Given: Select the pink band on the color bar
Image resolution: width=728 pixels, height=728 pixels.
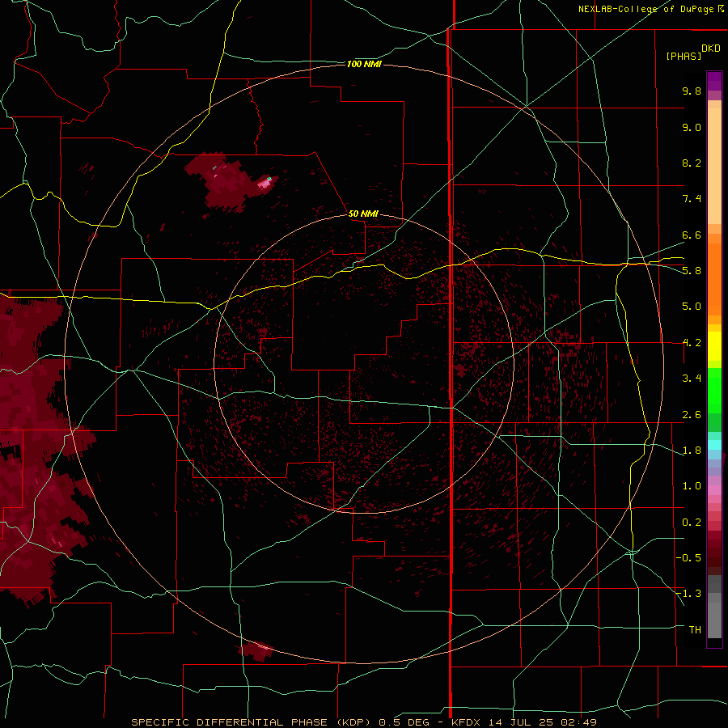Looking at the screenshot, I should pos(714,490).
